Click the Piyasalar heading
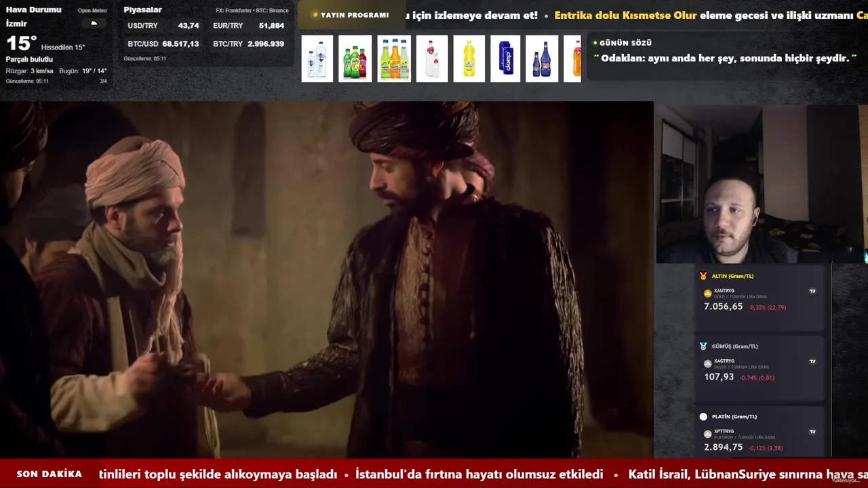Image resolution: width=868 pixels, height=488 pixels. pyautogui.click(x=142, y=9)
